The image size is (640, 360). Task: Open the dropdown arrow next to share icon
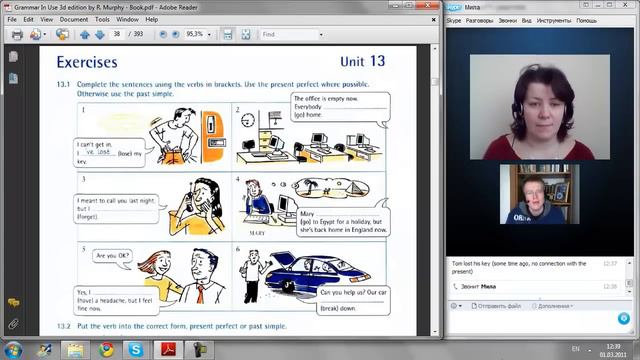(44, 35)
